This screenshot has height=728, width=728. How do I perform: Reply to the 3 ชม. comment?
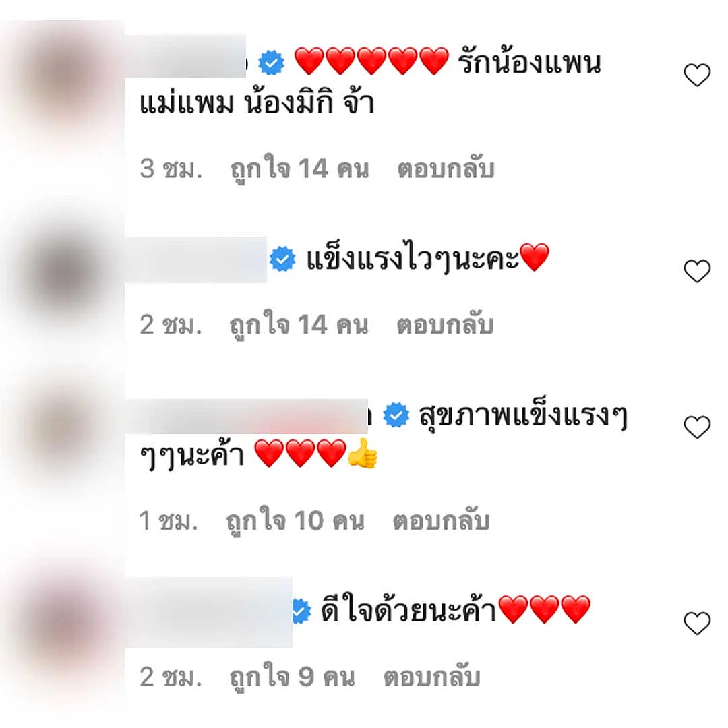pos(446,169)
